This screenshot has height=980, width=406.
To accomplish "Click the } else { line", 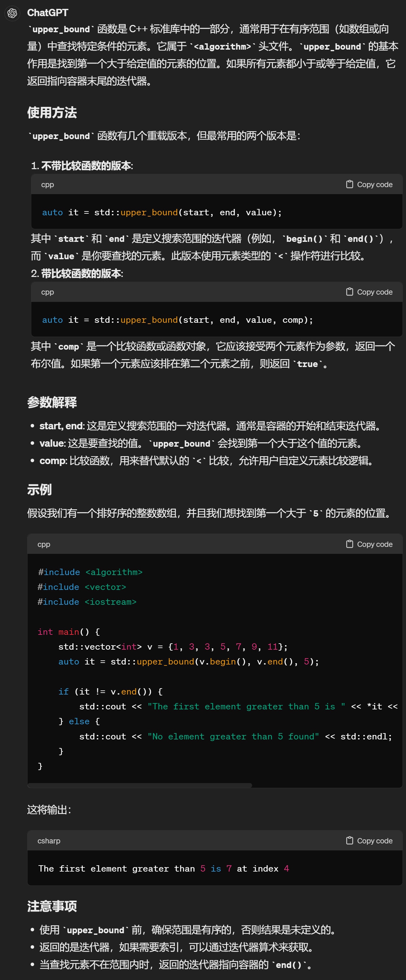I will (79, 722).
